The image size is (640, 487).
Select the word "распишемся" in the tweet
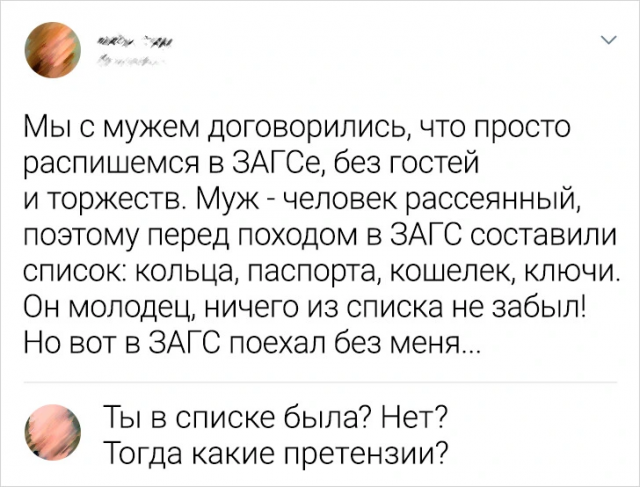pos(126,165)
